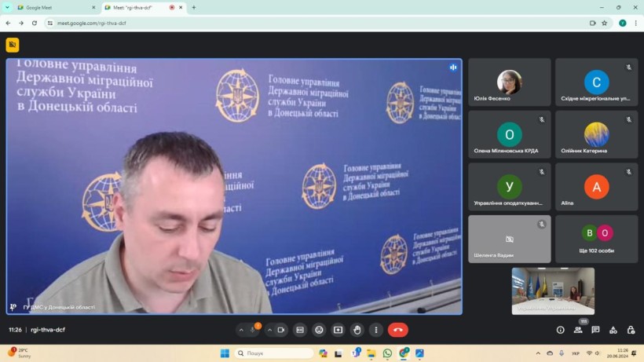Open the emoji reactions button
Image resolution: width=644 pixels, height=362 pixels.
coord(319,330)
